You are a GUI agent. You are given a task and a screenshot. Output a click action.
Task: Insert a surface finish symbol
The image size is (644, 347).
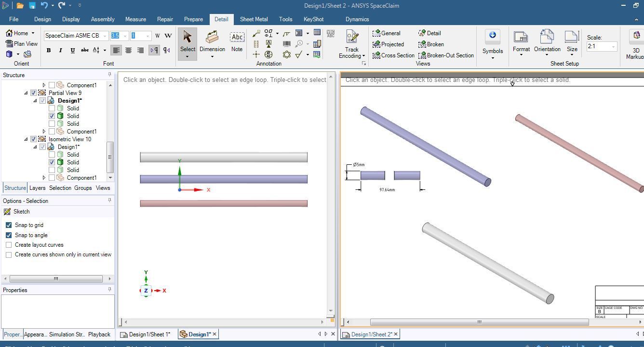[x=299, y=54]
